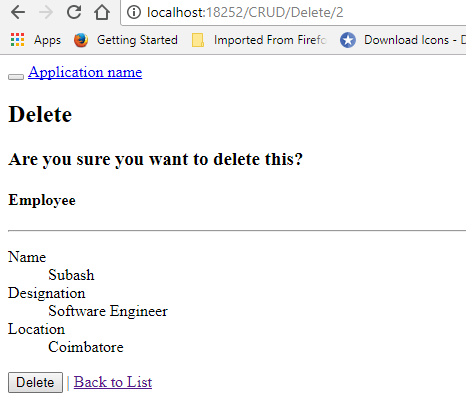Click the Delete page heading
Viewport: 466px width, 401px height.
[x=40, y=114]
